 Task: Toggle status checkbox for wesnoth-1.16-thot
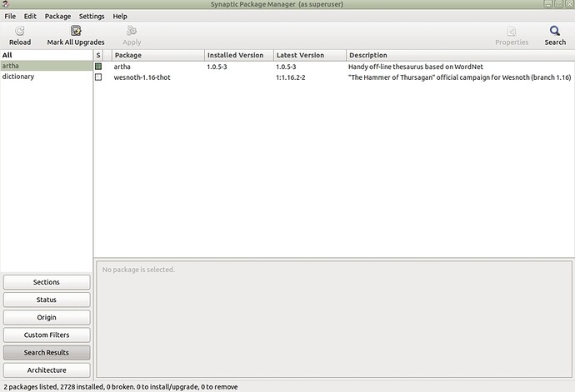tap(98, 77)
